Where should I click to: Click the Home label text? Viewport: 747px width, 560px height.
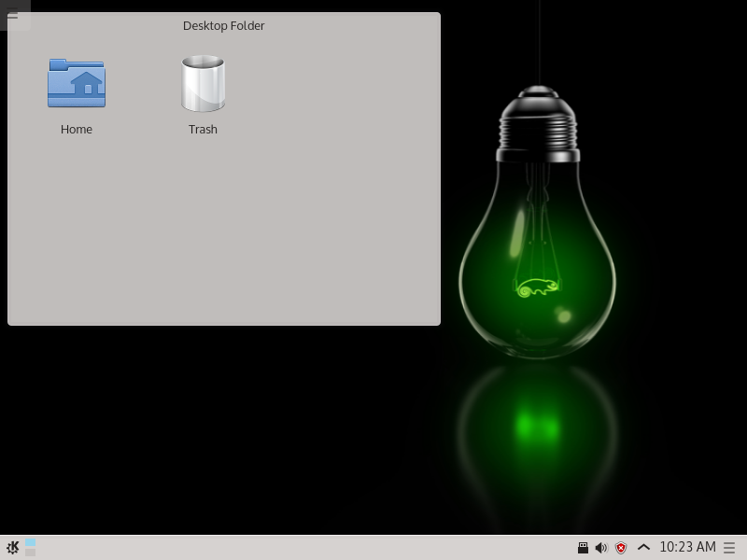77,130
